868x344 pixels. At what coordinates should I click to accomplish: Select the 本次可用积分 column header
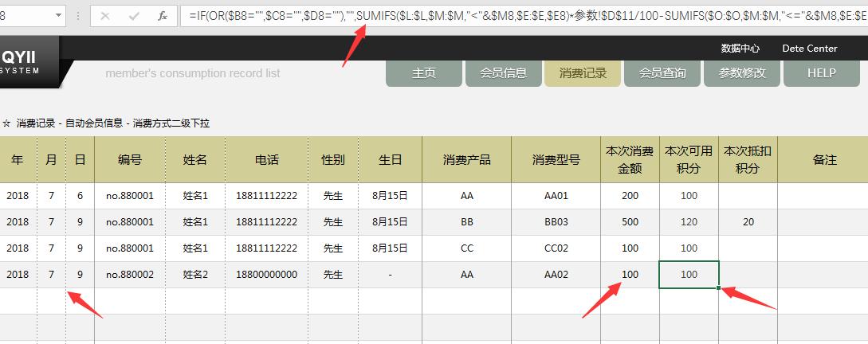click(689, 160)
